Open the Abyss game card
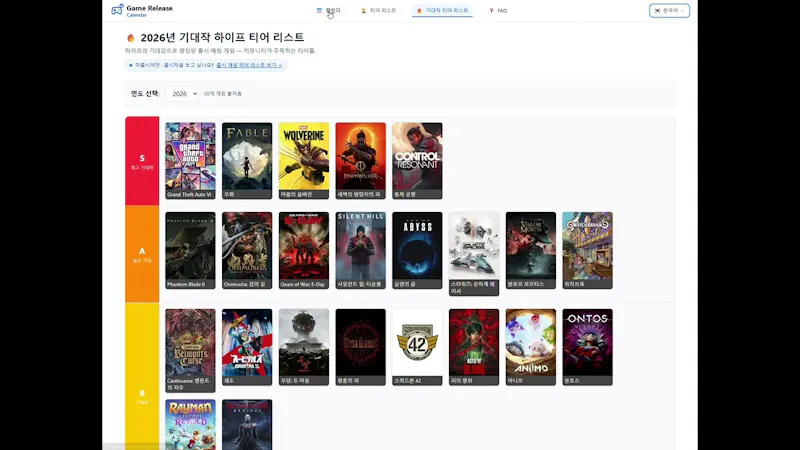800x450 pixels. pos(417,251)
